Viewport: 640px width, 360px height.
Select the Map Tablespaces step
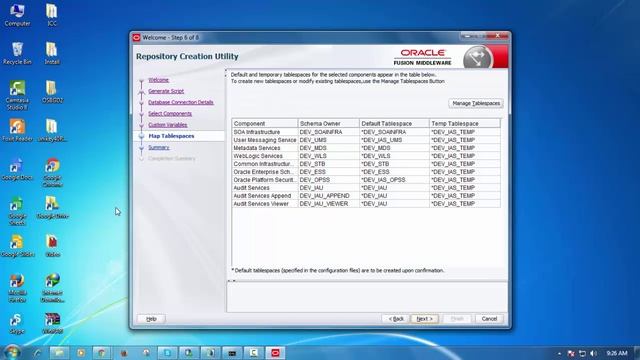coord(171,136)
